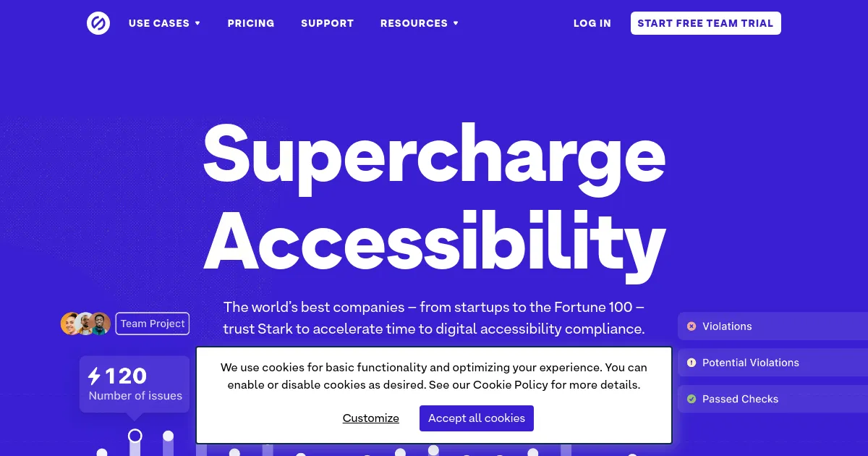
Task: Click the 120 Number of issues card
Action: [135, 384]
